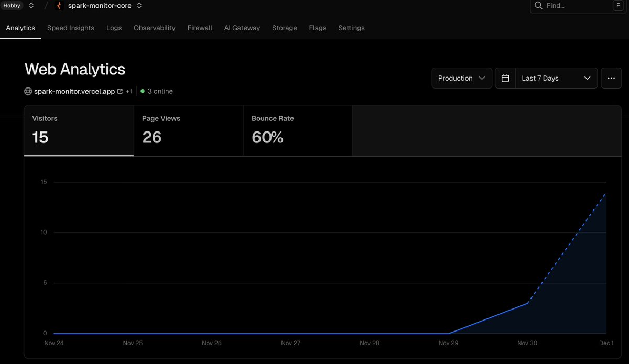Expand the Production environment dropdown

(462, 78)
